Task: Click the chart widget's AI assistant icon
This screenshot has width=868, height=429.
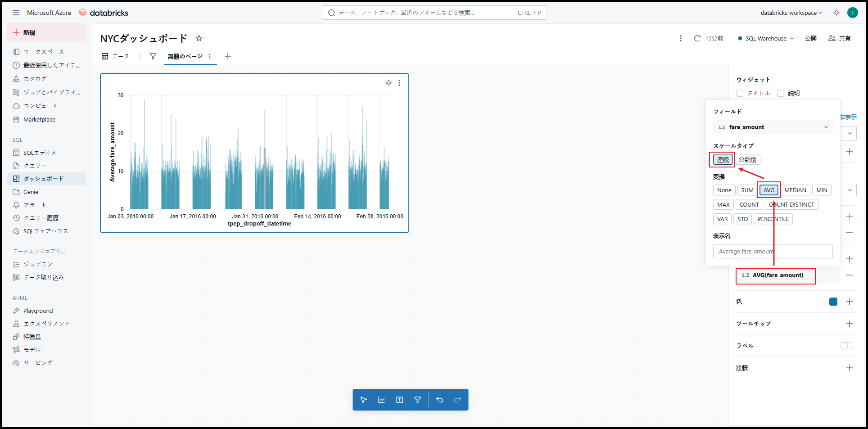Action: [389, 83]
